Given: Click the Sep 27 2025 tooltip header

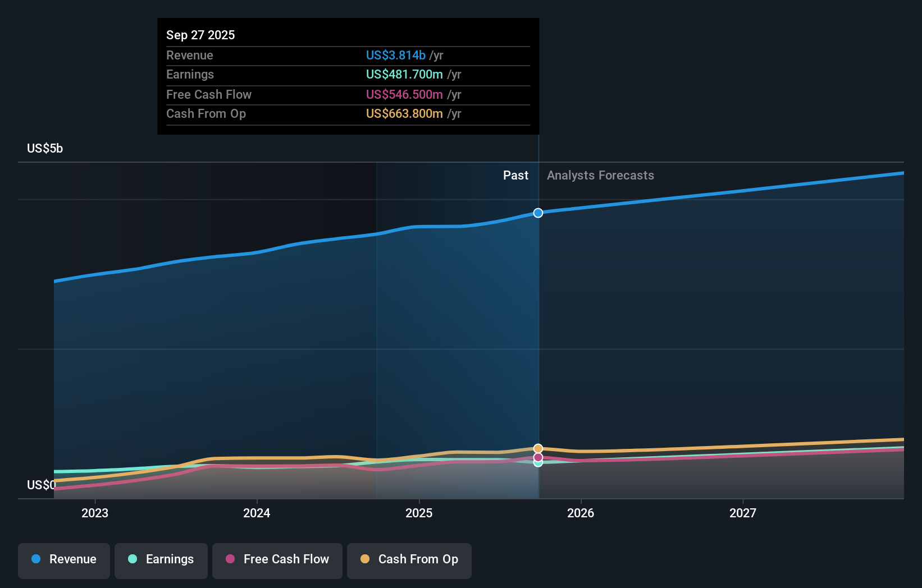Looking at the screenshot, I should tap(200, 35).
